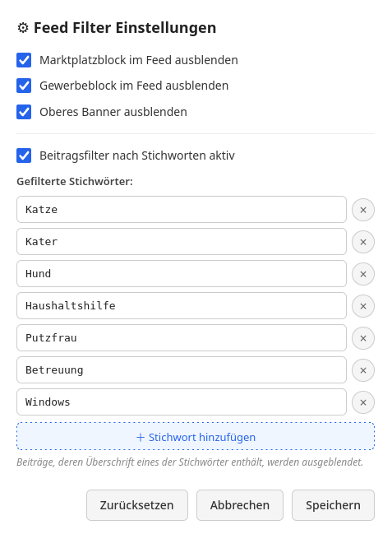Click into the Haushaltshilfe input field
392x534 pixels.
click(182, 306)
